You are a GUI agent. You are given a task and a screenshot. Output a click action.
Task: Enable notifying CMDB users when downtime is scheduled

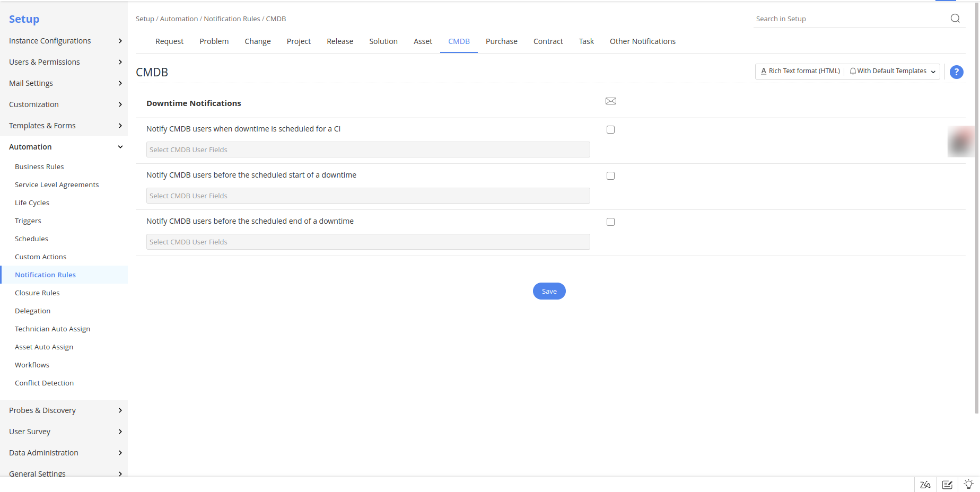pos(610,129)
